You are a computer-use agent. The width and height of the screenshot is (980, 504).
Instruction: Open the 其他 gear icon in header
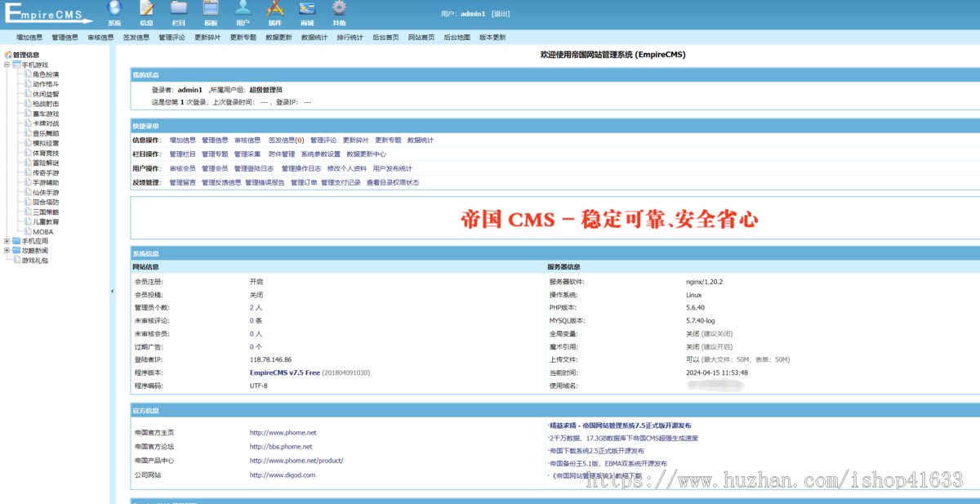(x=339, y=9)
